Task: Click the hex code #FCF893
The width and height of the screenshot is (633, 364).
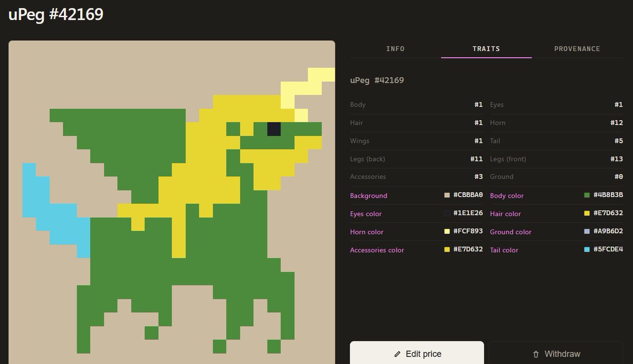Action: coord(468,231)
